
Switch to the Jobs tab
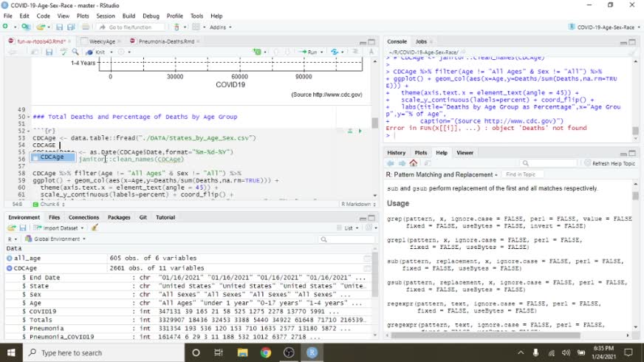(421, 41)
